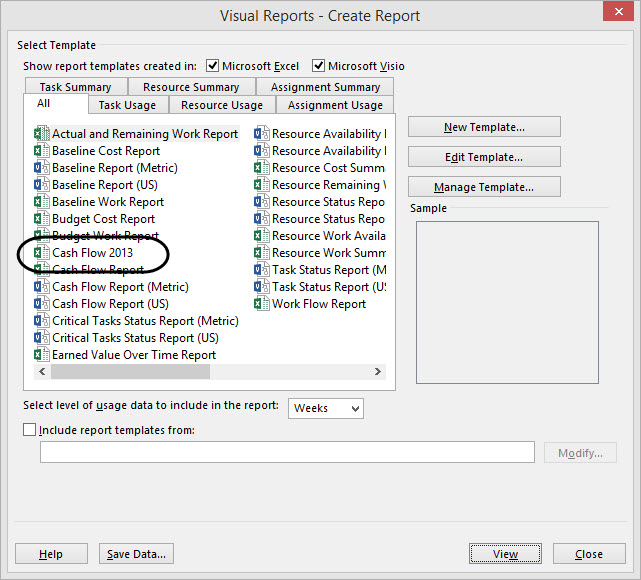Image resolution: width=641 pixels, height=580 pixels.
Task: Click the horizontal scrollbar thumb in the template list
Action: tap(130, 372)
